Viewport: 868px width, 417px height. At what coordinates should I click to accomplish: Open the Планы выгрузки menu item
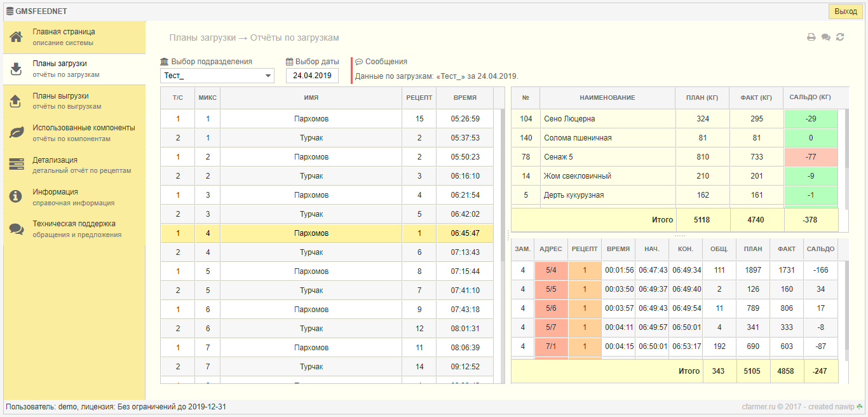click(74, 101)
